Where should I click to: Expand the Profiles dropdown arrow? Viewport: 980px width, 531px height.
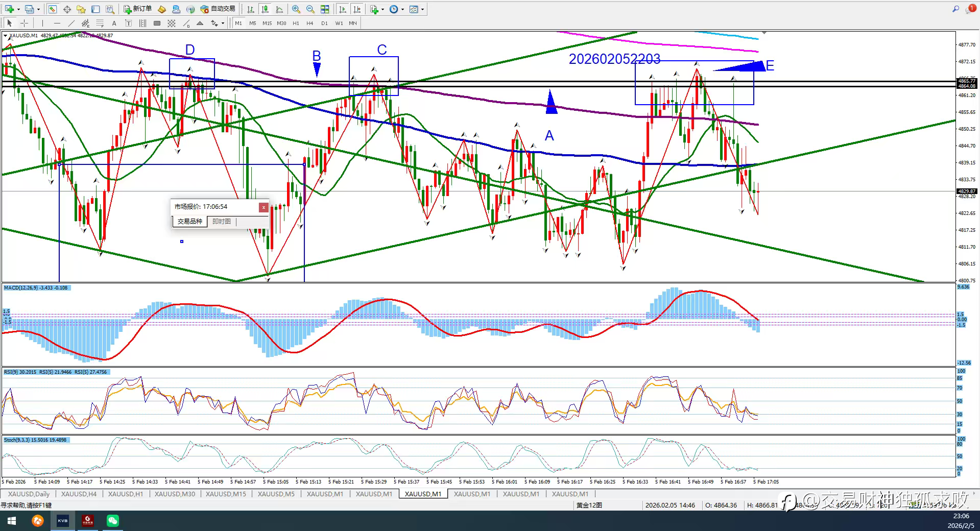tap(38, 9)
